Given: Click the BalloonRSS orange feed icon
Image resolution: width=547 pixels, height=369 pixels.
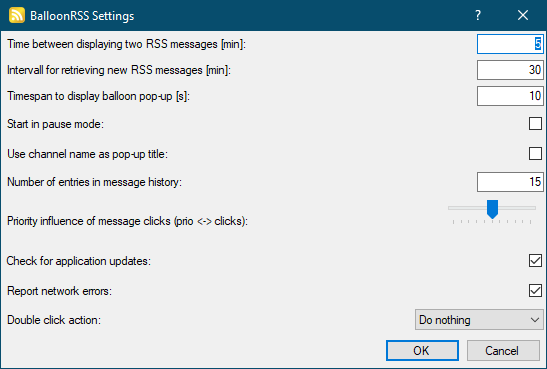Looking at the screenshot, I should [17, 15].
